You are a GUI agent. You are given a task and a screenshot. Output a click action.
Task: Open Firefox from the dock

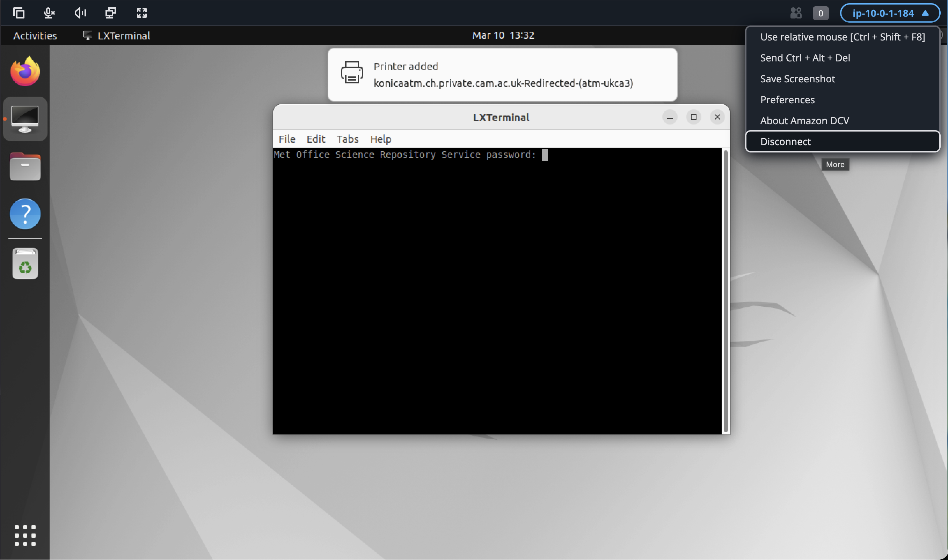[x=25, y=72]
